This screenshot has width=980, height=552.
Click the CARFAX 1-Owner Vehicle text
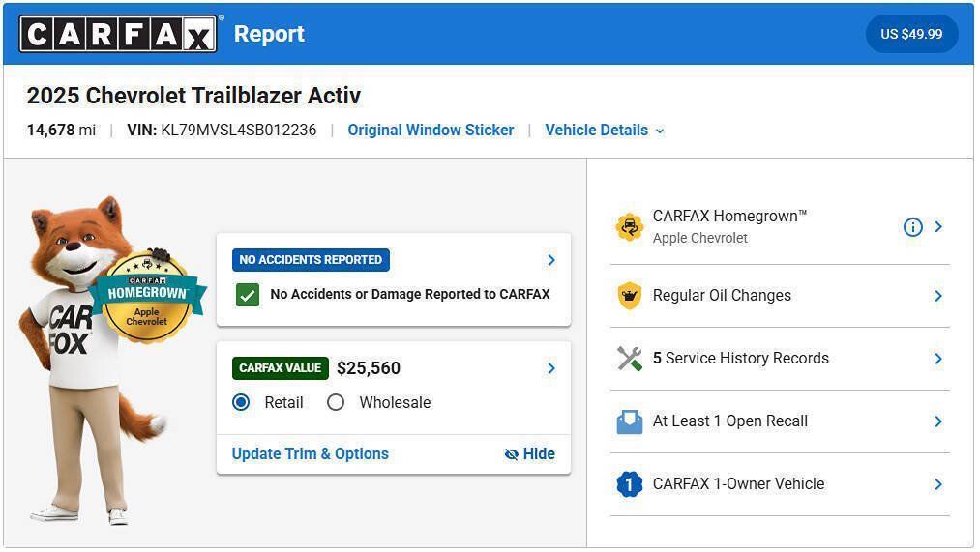click(739, 484)
